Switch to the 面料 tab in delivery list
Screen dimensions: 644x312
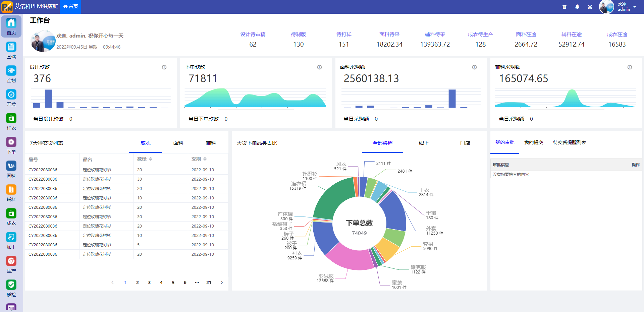coord(178,143)
